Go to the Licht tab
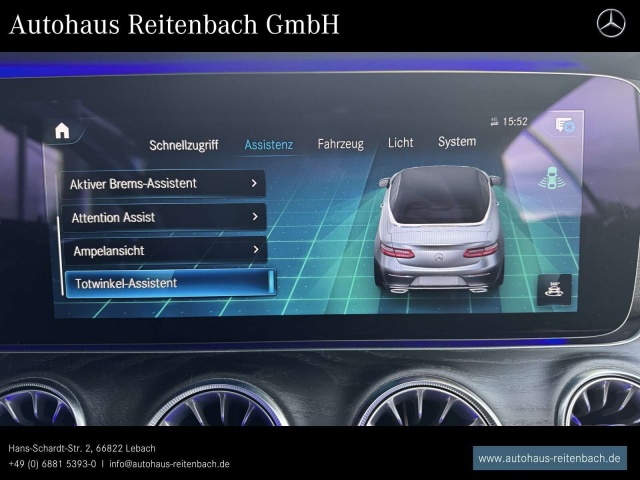This screenshot has height=480, width=640. pos(400,143)
